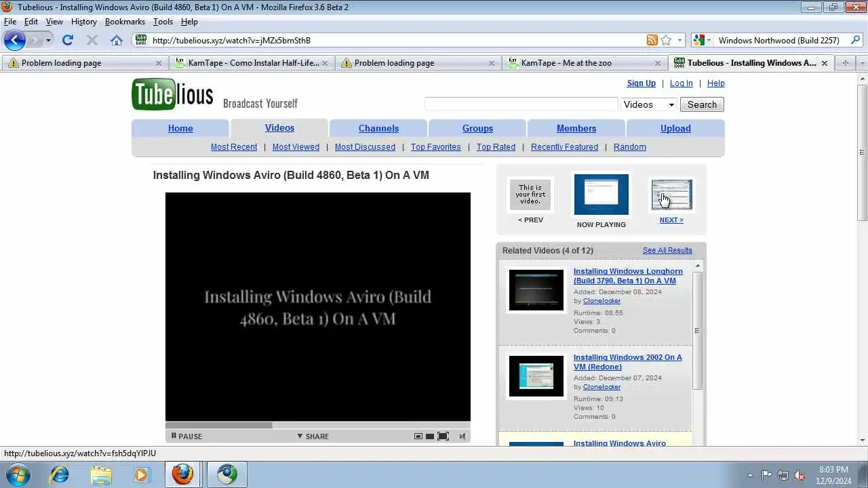Click the system clock 8:03 PM
Viewport: 868px width, 488px height.
click(x=834, y=470)
